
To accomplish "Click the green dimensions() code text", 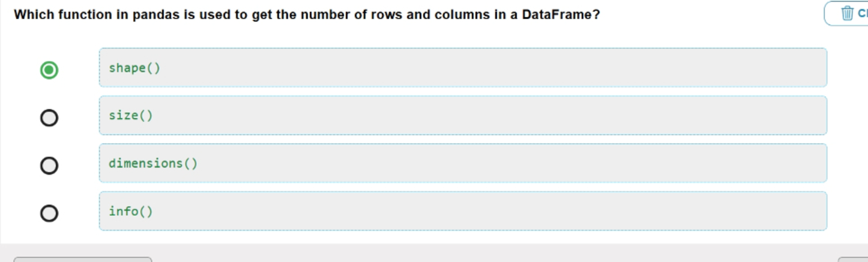I will point(153,163).
